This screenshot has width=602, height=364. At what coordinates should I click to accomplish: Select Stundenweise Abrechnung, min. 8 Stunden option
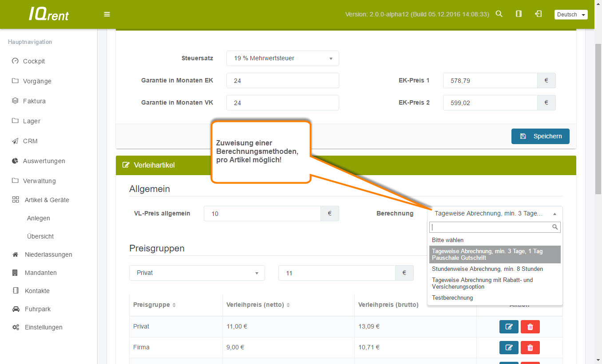coord(487,269)
